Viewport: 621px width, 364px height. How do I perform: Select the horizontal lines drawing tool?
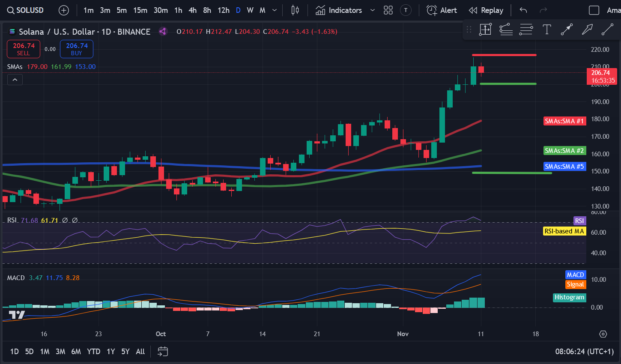(x=526, y=30)
